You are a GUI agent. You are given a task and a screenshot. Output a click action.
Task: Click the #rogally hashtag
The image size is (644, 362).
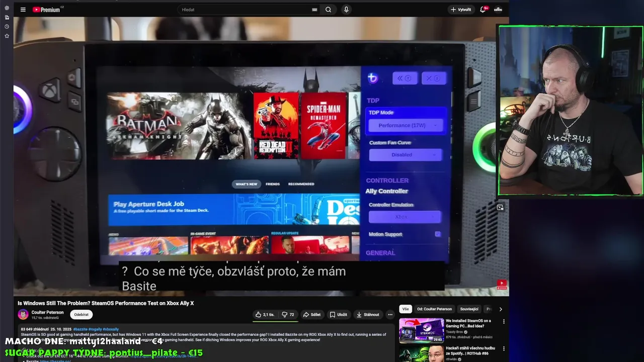[x=95, y=329]
